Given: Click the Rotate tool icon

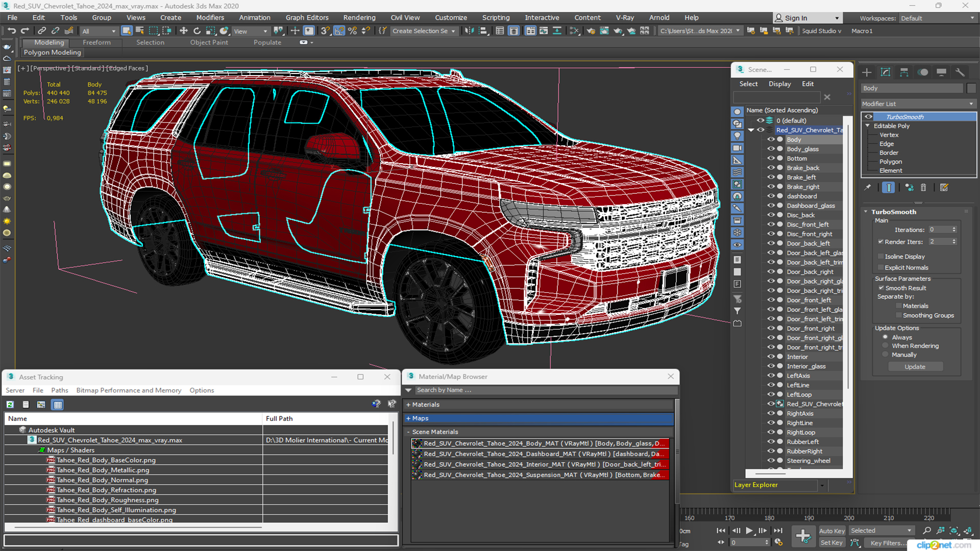Looking at the screenshot, I should (x=197, y=31).
